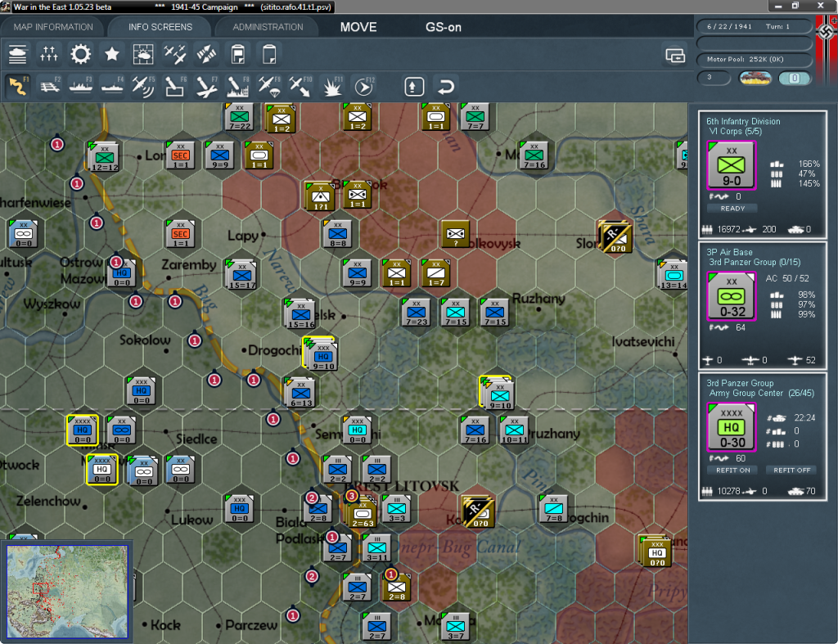Select F6 bomb unit mode icon
The width and height of the screenshot is (838, 644).
pyautogui.click(x=175, y=86)
